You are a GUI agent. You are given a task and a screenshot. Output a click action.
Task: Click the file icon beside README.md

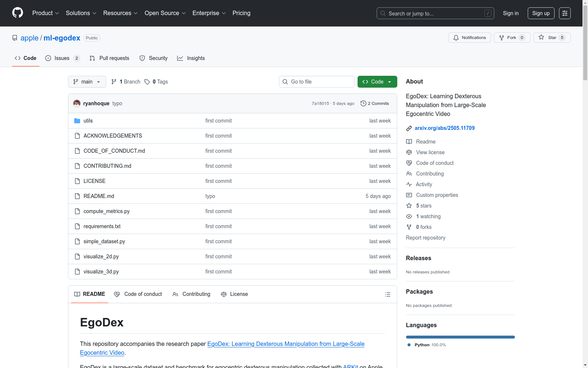(77, 196)
